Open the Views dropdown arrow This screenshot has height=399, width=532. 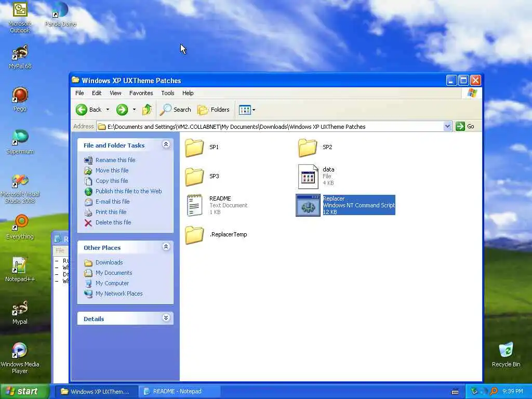[x=254, y=110]
